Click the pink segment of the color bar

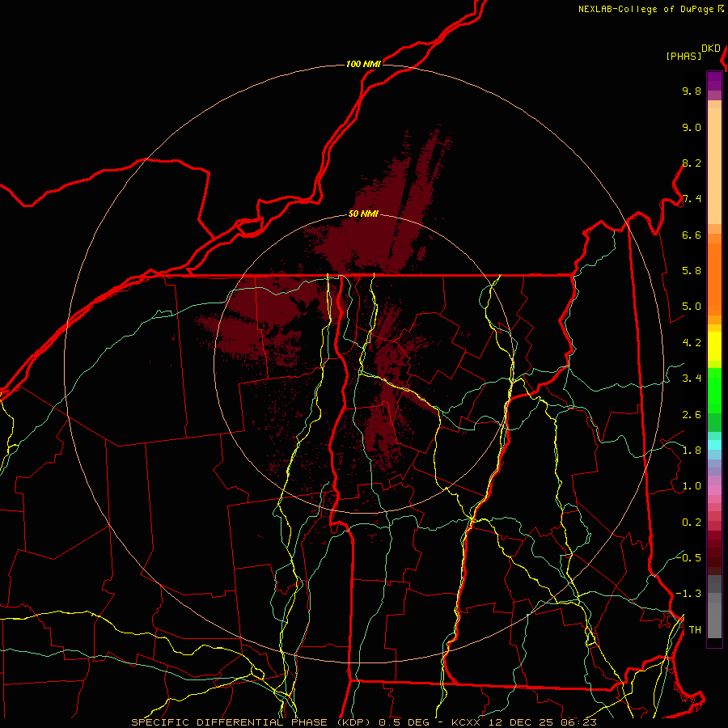click(x=714, y=490)
